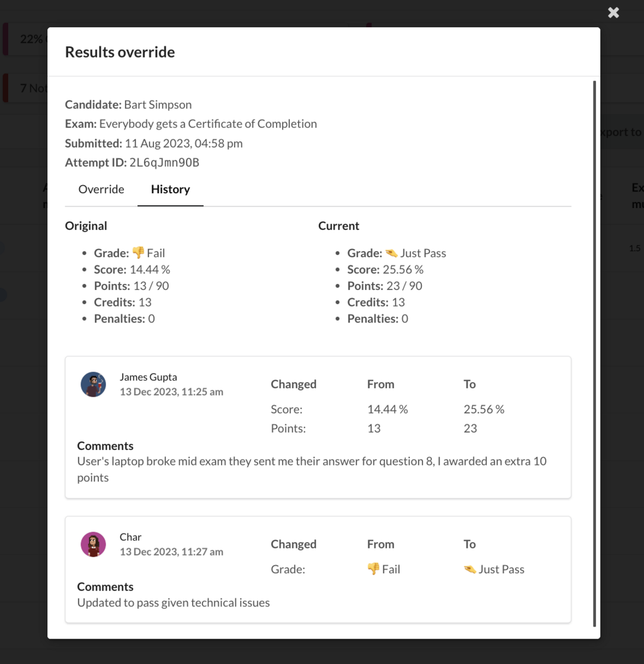This screenshot has width=644, height=664.
Task: Click thumbs-down icon in Char's From column
Action: click(373, 569)
